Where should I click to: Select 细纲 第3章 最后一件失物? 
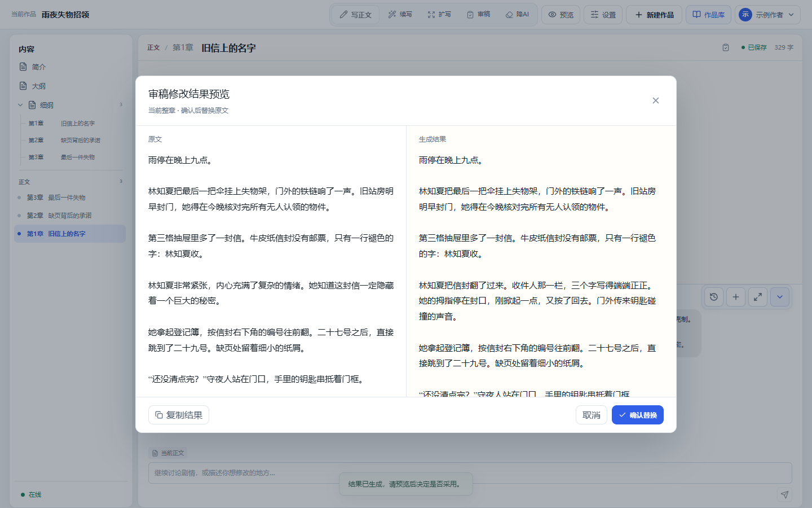[x=72, y=157]
